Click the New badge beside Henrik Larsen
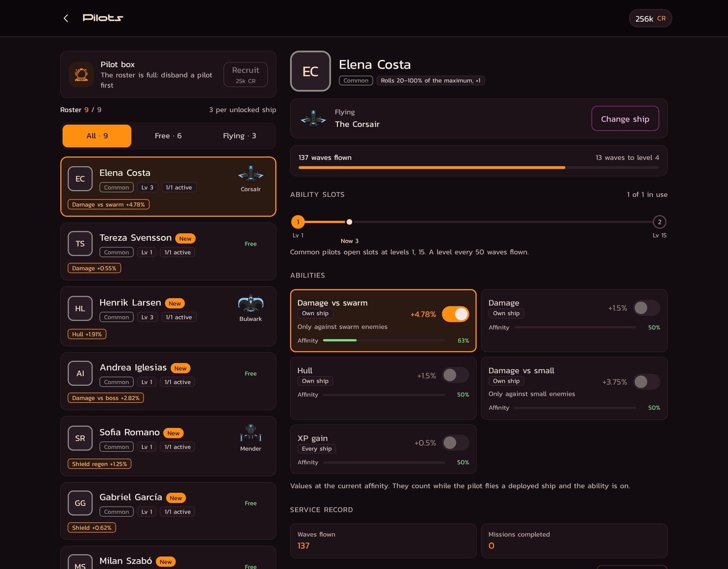728x569 pixels. 175,303
